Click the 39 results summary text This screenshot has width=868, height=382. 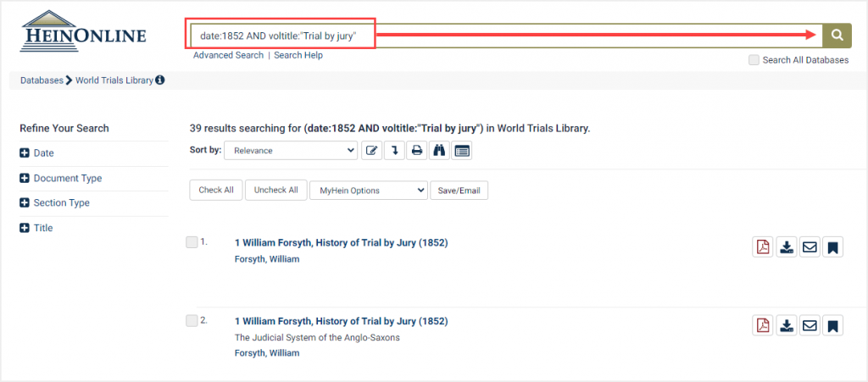pyautogui.click(x=390, y=128)
